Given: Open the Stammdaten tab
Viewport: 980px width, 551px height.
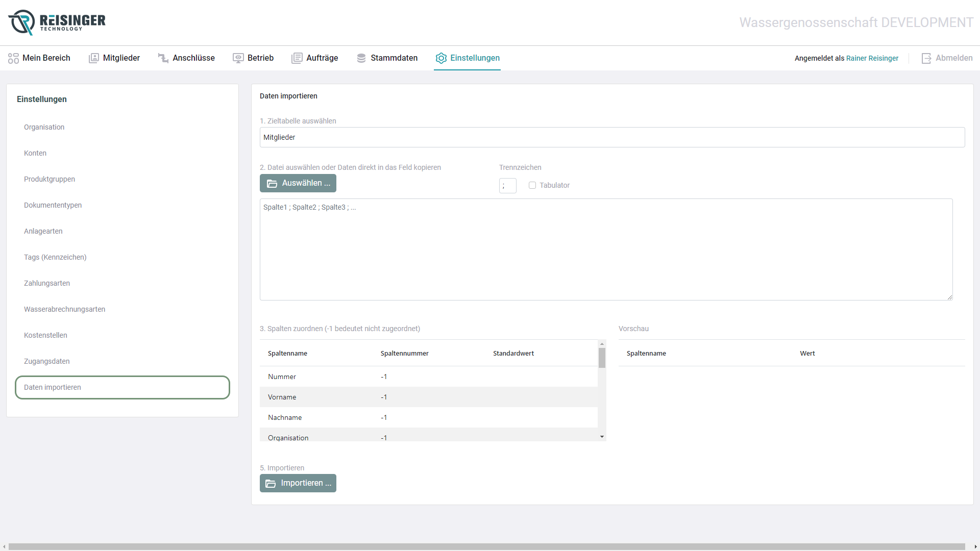Looking at the screenshot, I should pos(387,58).
